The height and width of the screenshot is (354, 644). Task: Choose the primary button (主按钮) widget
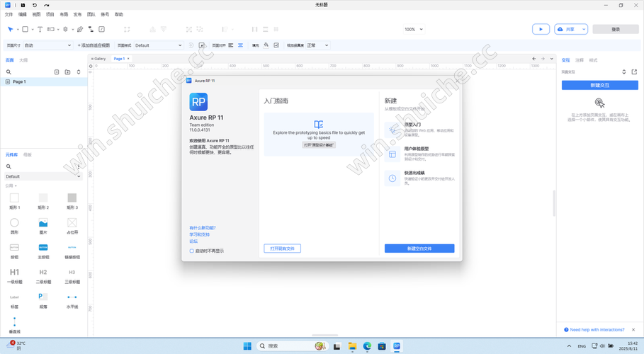(x=43, y=251)
